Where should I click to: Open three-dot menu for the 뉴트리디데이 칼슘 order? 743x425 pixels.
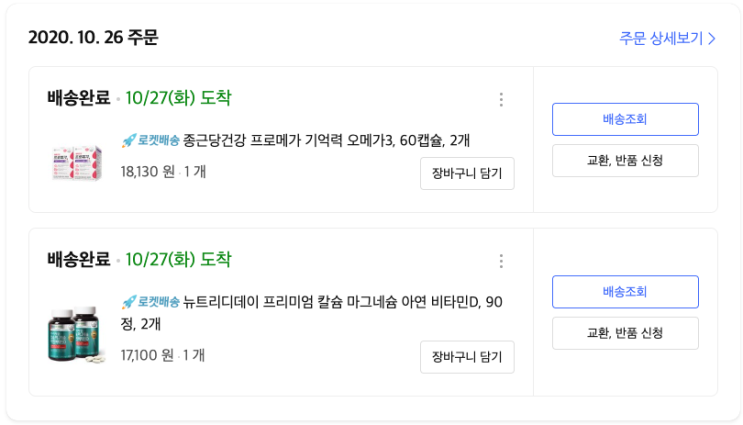(x=501, y=261)
